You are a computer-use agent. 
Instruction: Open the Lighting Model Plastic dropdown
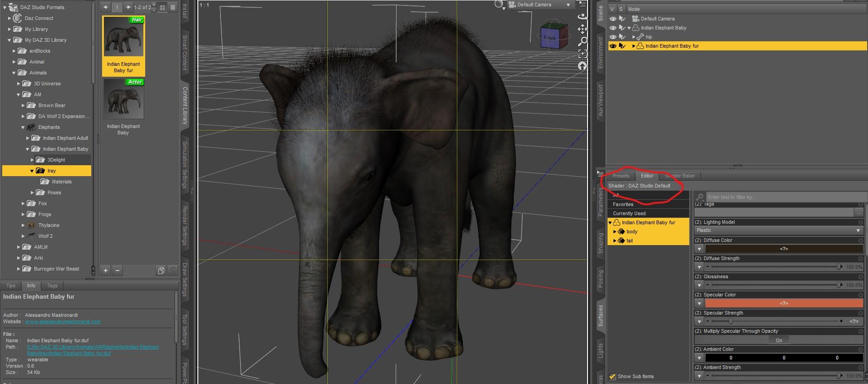click(779, 231)
